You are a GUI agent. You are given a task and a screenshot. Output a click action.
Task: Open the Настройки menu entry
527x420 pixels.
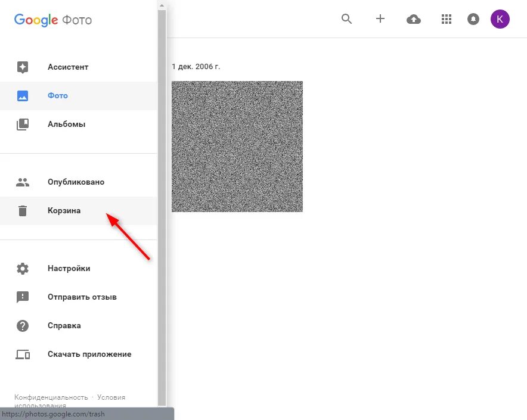point(79,269)
